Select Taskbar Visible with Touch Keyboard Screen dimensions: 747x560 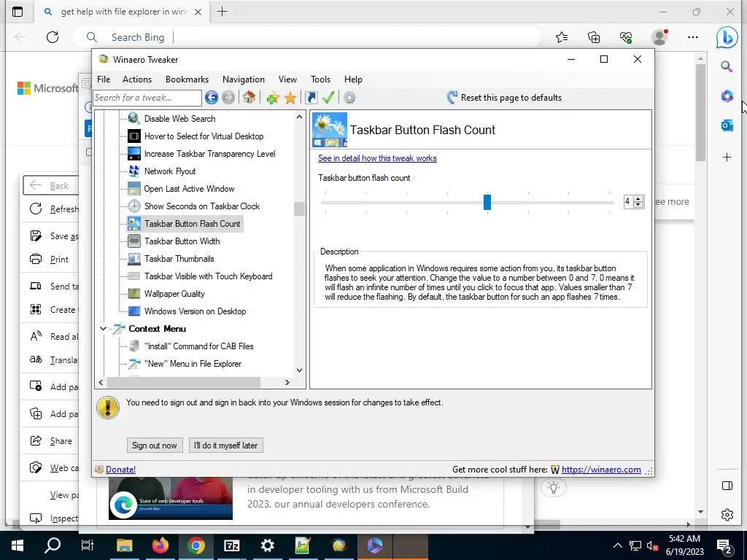[x=208, y=276]
